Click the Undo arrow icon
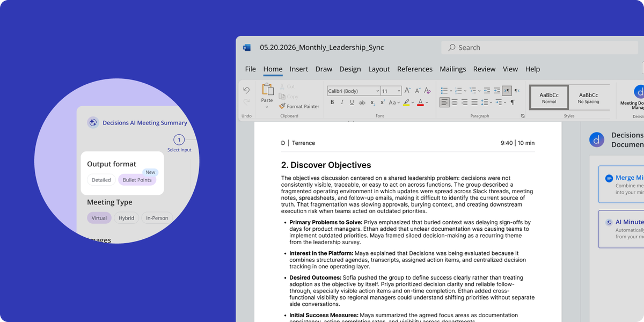The height and width of the screenshot is (322, 644). (246, 90)
